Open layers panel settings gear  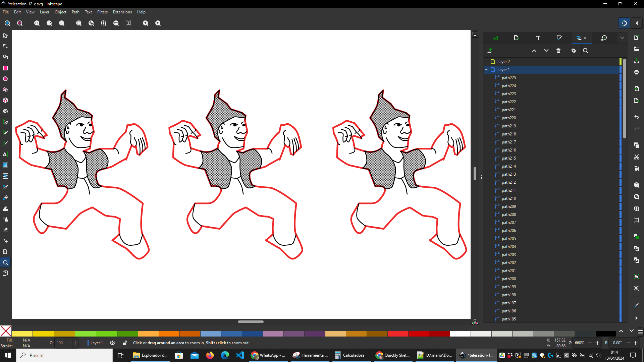click(574, 51)
